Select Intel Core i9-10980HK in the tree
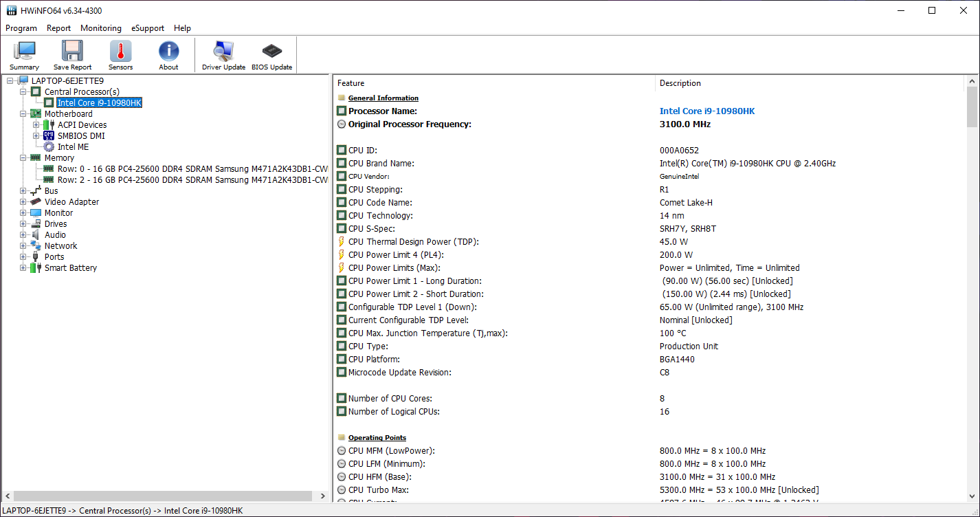 (100, 103)
